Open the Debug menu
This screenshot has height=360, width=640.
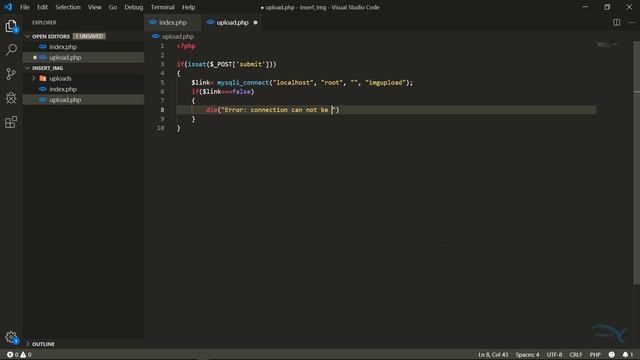click(134, 7)
